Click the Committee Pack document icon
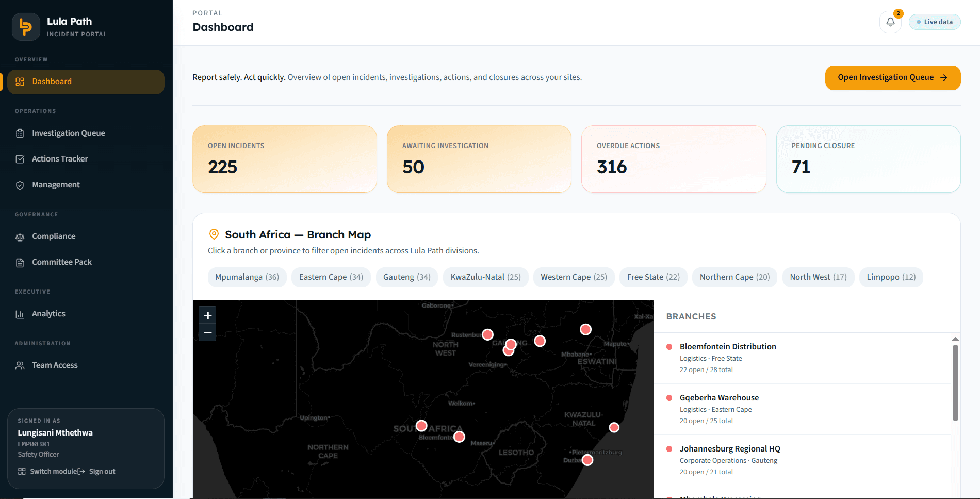Image resolution: width=980 pixels, height=499 pixels. [x=20, y=263]
